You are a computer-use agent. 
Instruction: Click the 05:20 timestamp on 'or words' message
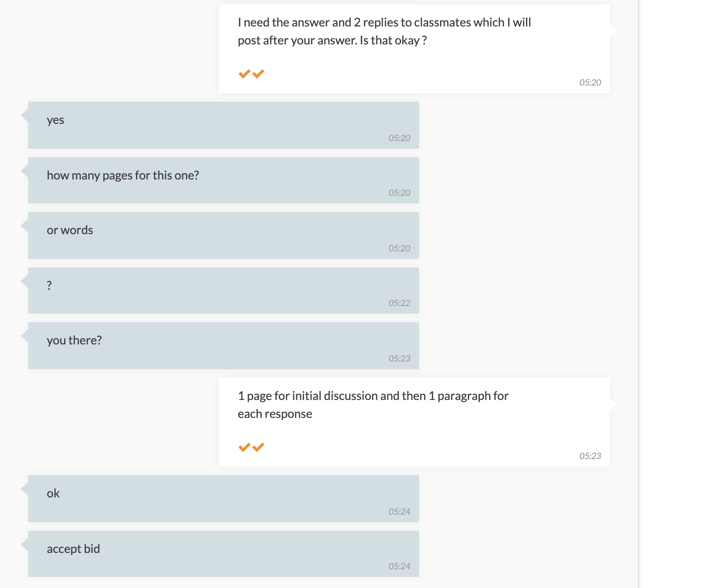point(399,248)
